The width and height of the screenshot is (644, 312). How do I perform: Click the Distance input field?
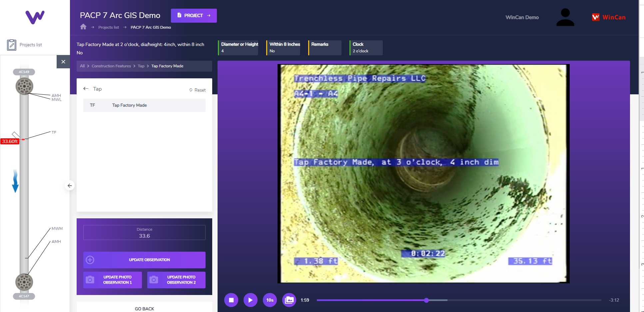144,236
